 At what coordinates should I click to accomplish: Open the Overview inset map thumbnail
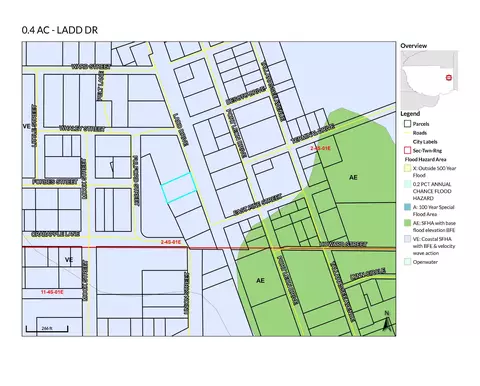[429, 80]
